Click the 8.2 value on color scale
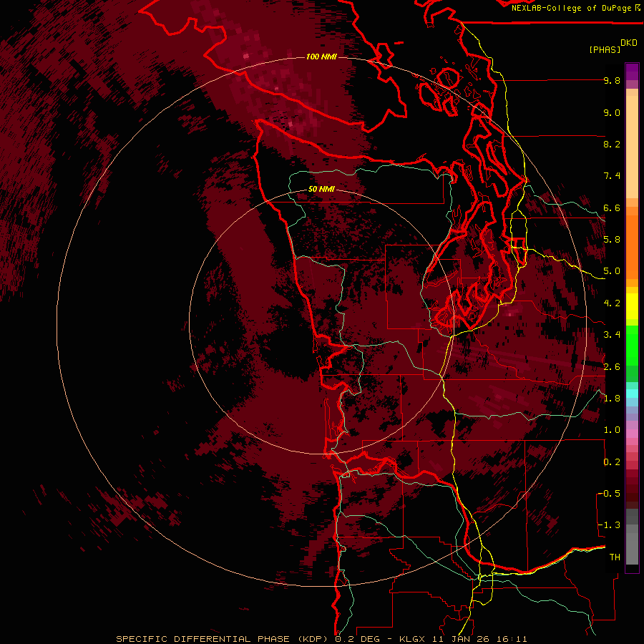 [612, 144]
